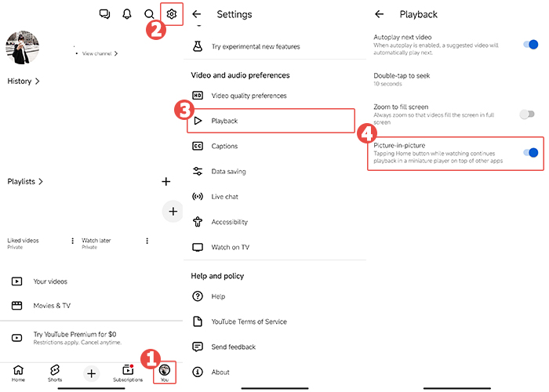Go back from Settings screen

[197, 14]
